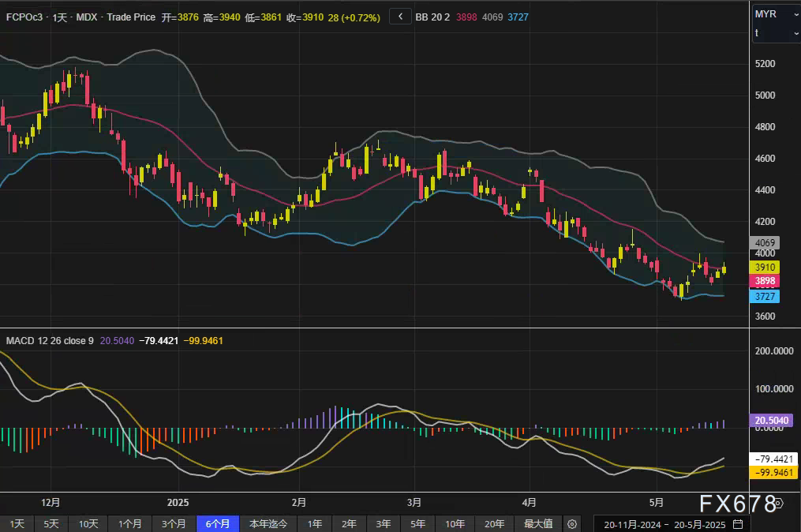This screenshot has width=801, height=532.
Task: Click the yellow 3910 price label
Action: click(765, 268)
